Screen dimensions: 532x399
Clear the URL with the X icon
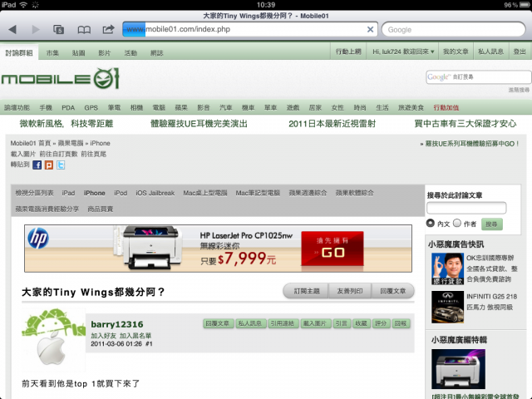[x=370, y=30]
